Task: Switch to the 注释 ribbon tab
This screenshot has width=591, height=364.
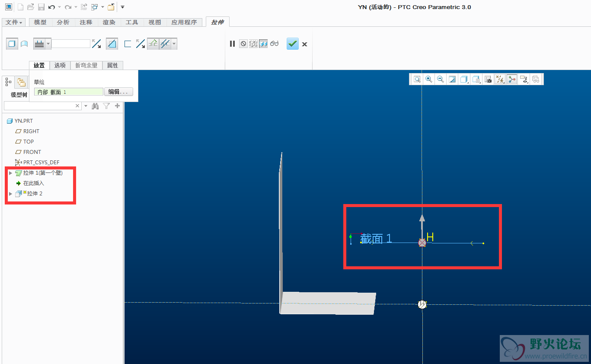Action: pyautogui.click(x=86, y=22)
